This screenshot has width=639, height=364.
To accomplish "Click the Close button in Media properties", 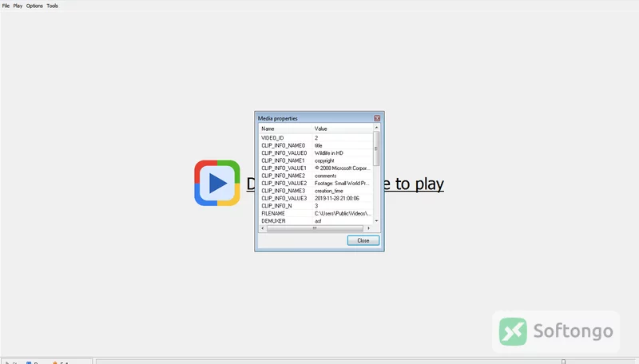I will (363, 240).
